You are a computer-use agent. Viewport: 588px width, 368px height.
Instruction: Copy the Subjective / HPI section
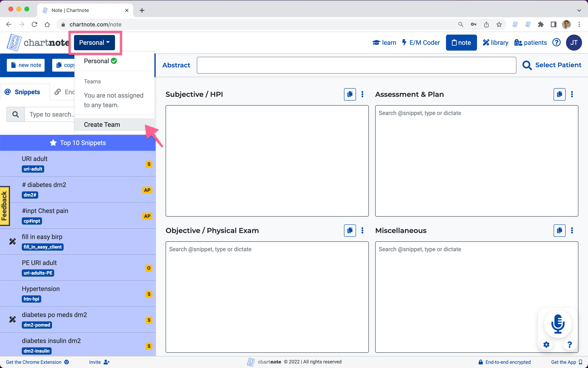350,94
